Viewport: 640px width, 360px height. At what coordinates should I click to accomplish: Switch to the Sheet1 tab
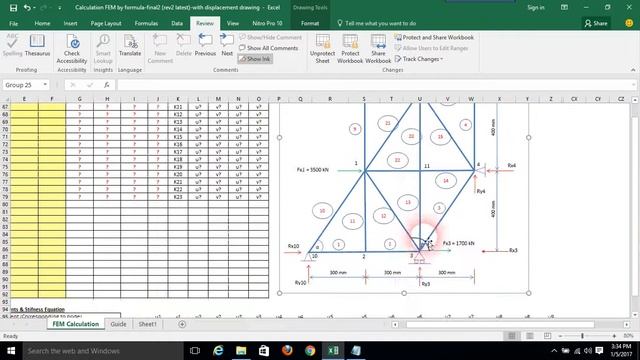147,324
